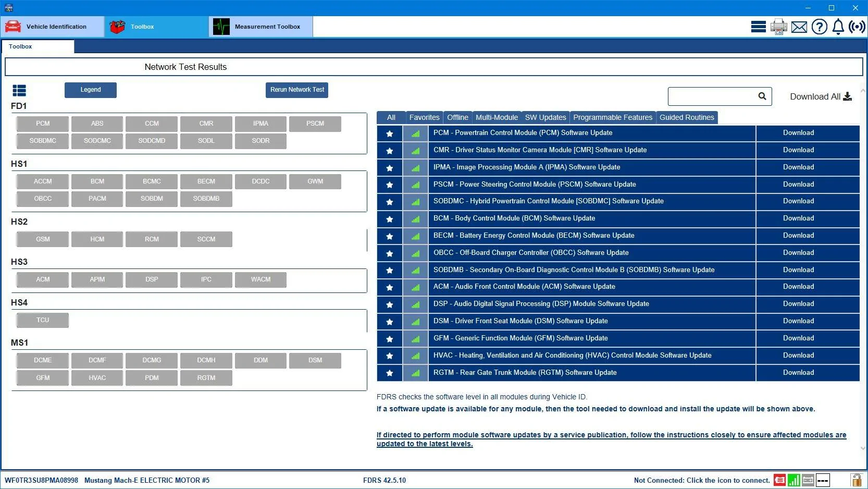The image size is (868, 489).
Task: Select the SOBDMC module in FD1
Action: click(x=43, y=141)
